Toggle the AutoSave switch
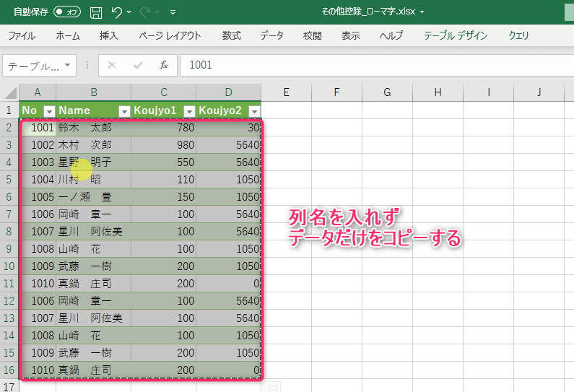574x392 pixels. pos(67,12)
